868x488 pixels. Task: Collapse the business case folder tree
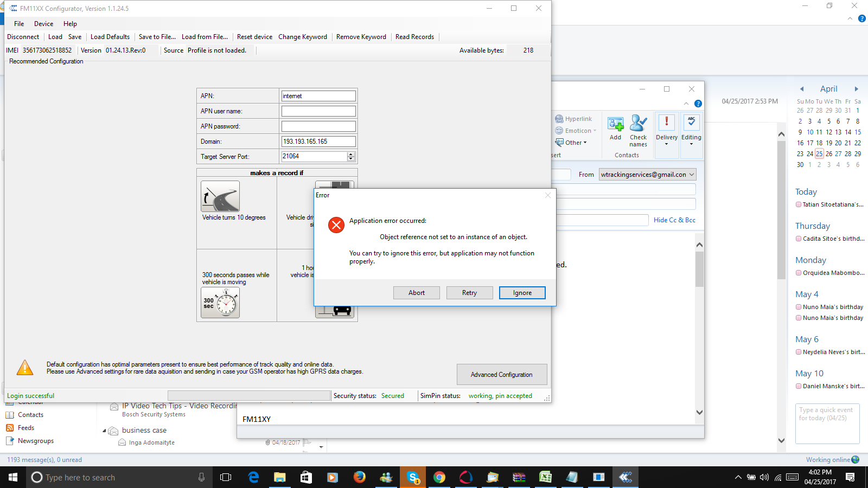[104, 431]
